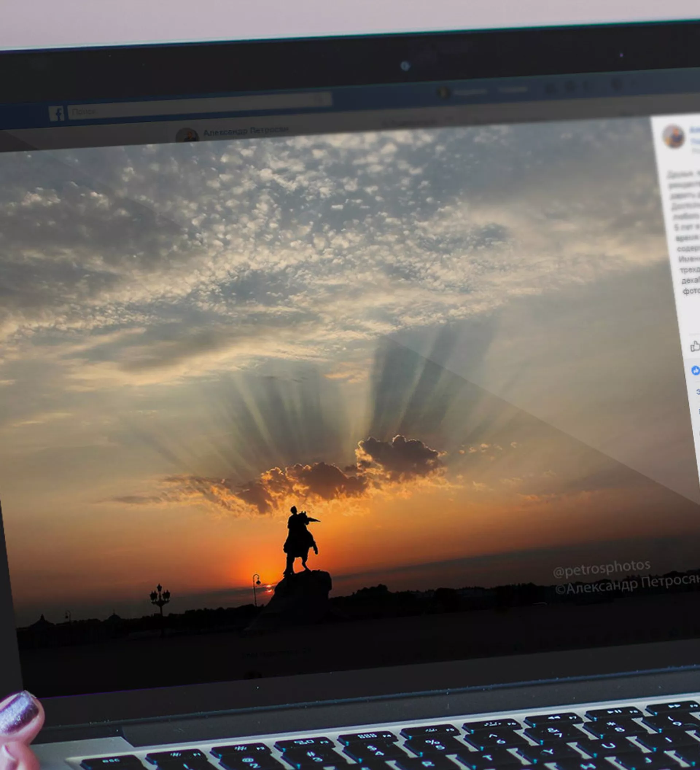The height and width of the screenshot is (770, 700).
Task: Open the Александр Петросян profile name link
Action: [246, 131]
